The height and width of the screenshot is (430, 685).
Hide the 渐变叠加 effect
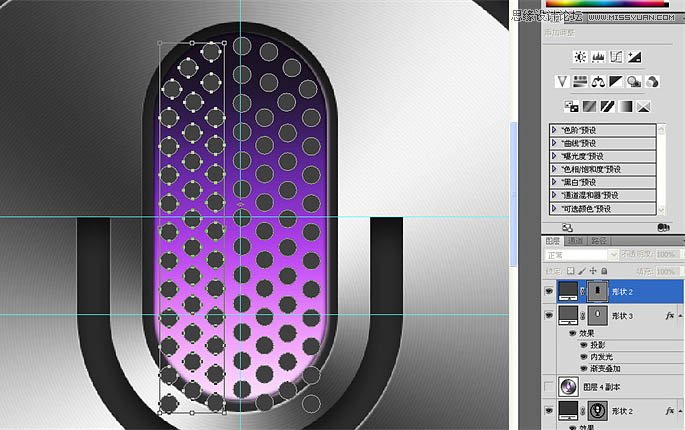583,369
